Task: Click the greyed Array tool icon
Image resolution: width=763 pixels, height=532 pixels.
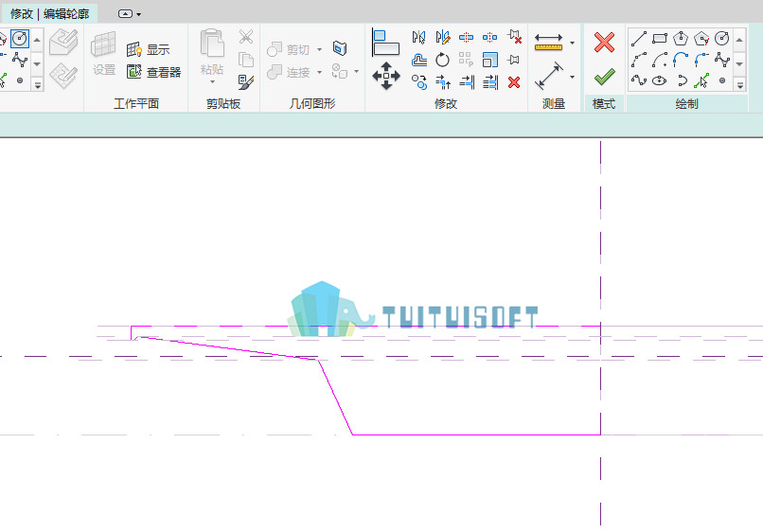Action: (466, 60)
